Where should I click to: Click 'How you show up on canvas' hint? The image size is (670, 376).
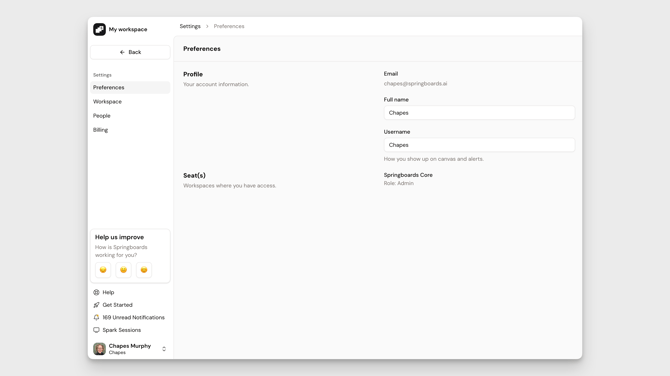click(434, 159)
